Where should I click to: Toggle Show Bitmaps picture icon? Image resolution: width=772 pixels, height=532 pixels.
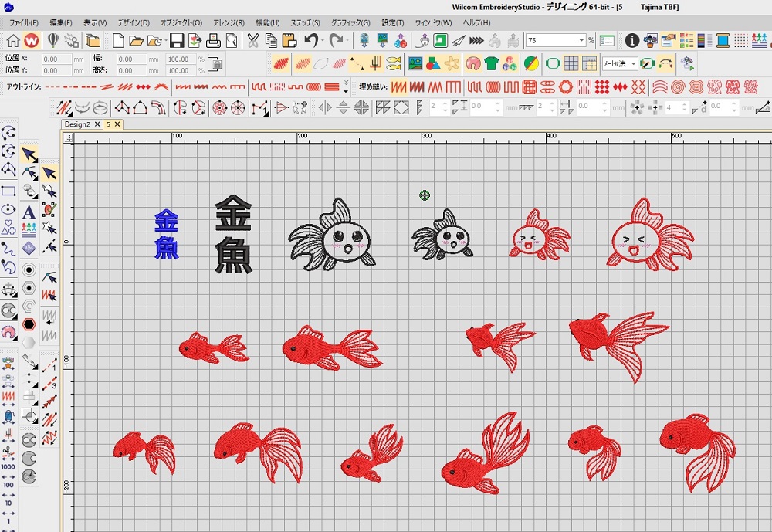coord(415,63)
